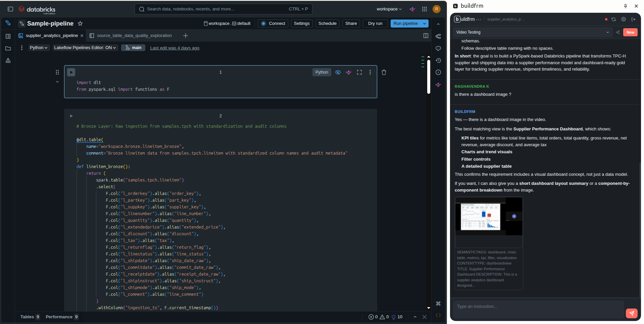This screenshot has width=644, height=324.
Task: Open the notebook Python language dropdown
Action: click(39, 48)
